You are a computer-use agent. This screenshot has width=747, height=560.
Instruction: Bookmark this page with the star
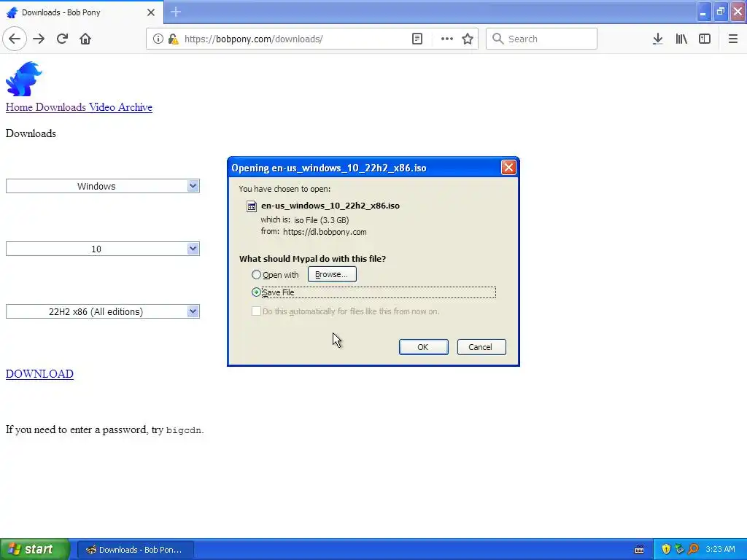[x=468, y=39]
